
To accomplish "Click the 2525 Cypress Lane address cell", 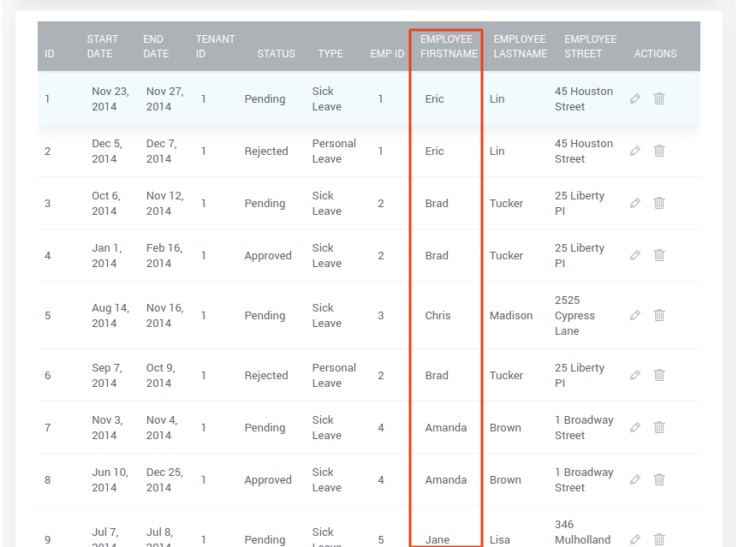I will click(x=574, y=315).
